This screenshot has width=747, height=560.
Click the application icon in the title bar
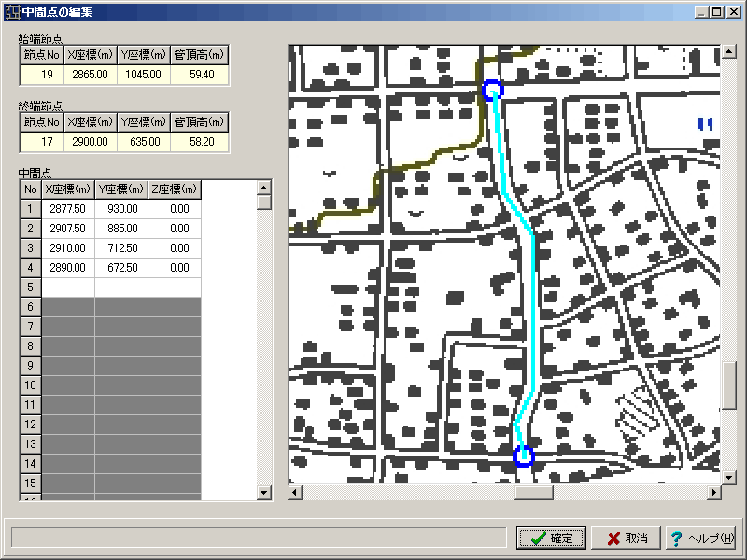coord(12,12)
